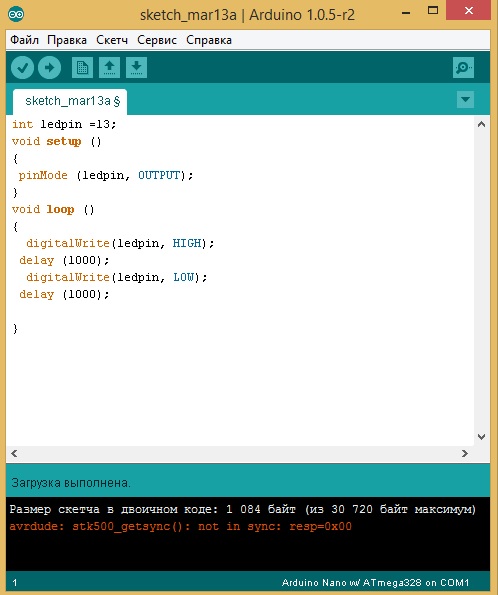Viewport: 498px width, 595px height.
Task: Open the Serial Monitor magnifier icon
Action: pyautogui.click(x=463, y=68)
